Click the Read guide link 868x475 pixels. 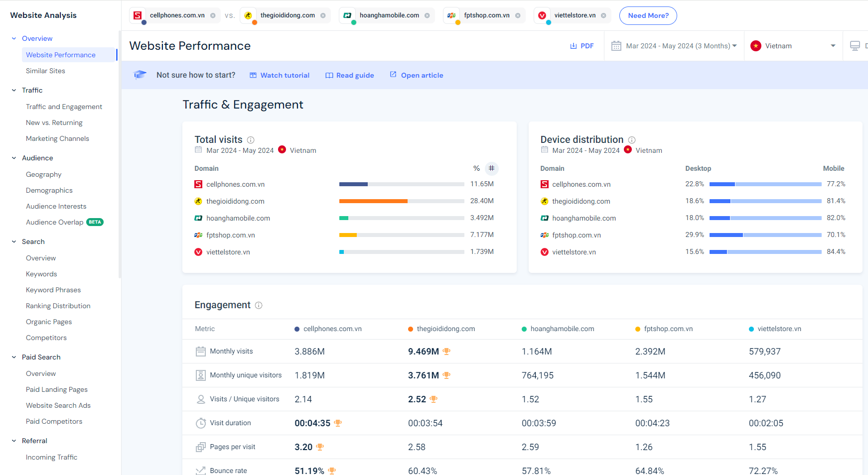click(350, 75)
